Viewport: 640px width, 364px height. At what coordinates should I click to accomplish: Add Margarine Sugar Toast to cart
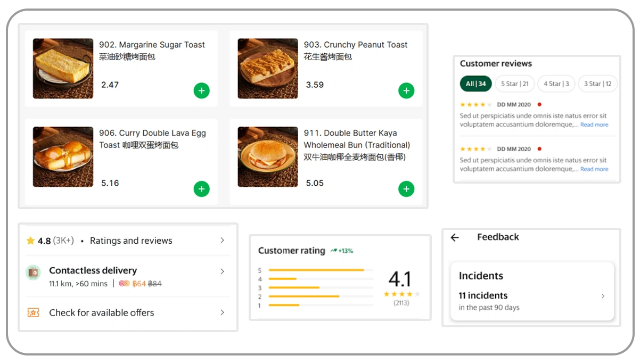(201, 90)
